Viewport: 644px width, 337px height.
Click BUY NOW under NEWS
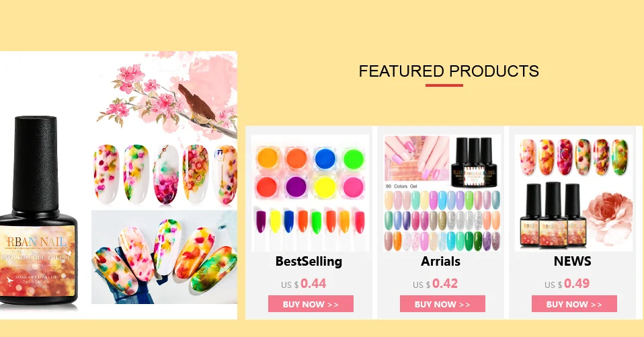[x=574, y=304]
